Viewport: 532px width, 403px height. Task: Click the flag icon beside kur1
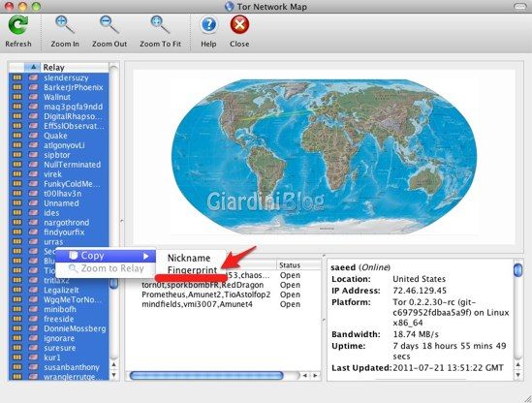coord(33,357)
